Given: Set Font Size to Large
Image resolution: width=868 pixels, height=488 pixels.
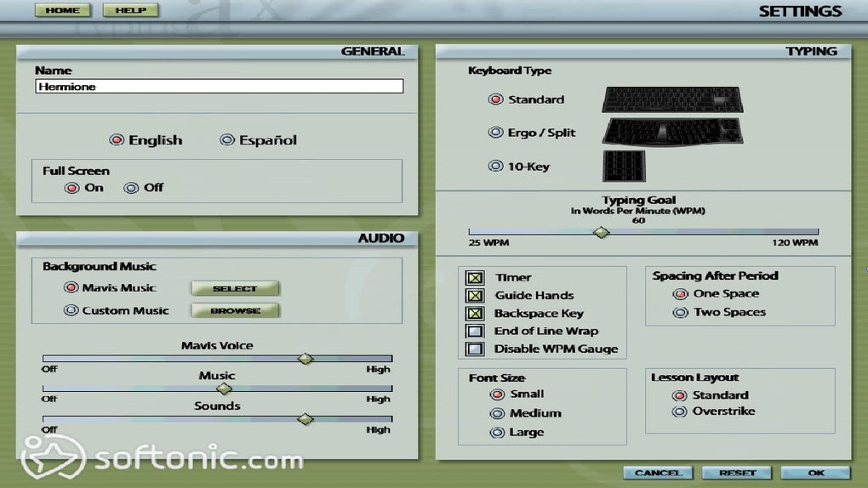Looking at the screenshot, I should tap(497, 433).
